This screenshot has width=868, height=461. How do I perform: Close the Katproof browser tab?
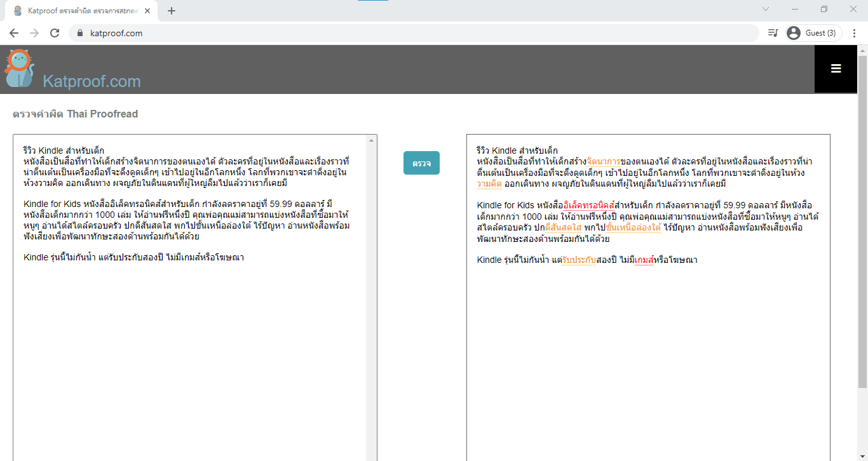click(x=148, y=11)
